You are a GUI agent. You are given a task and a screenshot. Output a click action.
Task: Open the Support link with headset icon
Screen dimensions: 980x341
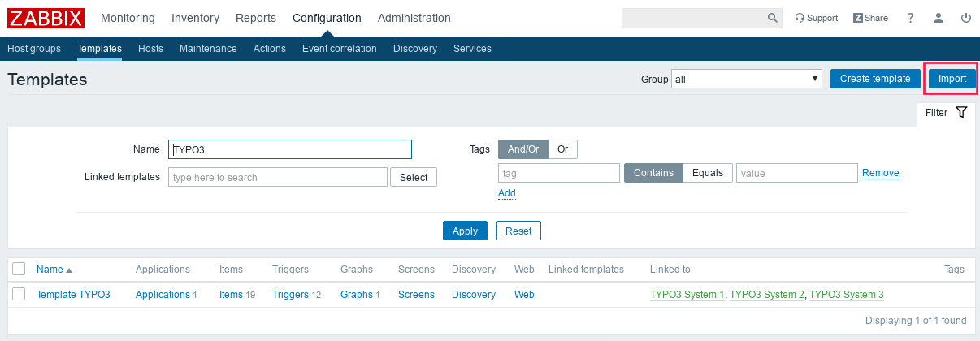click(x=816, y=18)
